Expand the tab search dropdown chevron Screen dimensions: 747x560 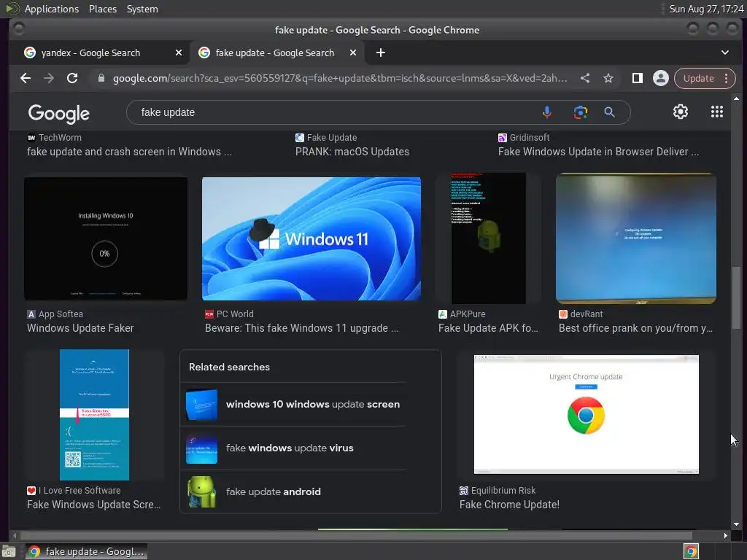(x=724, y=52)
